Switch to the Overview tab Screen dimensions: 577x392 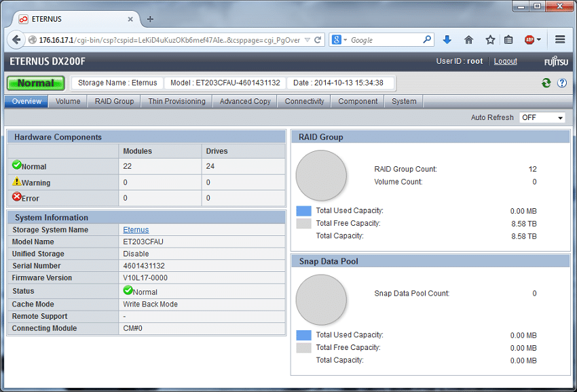point(26,102)
